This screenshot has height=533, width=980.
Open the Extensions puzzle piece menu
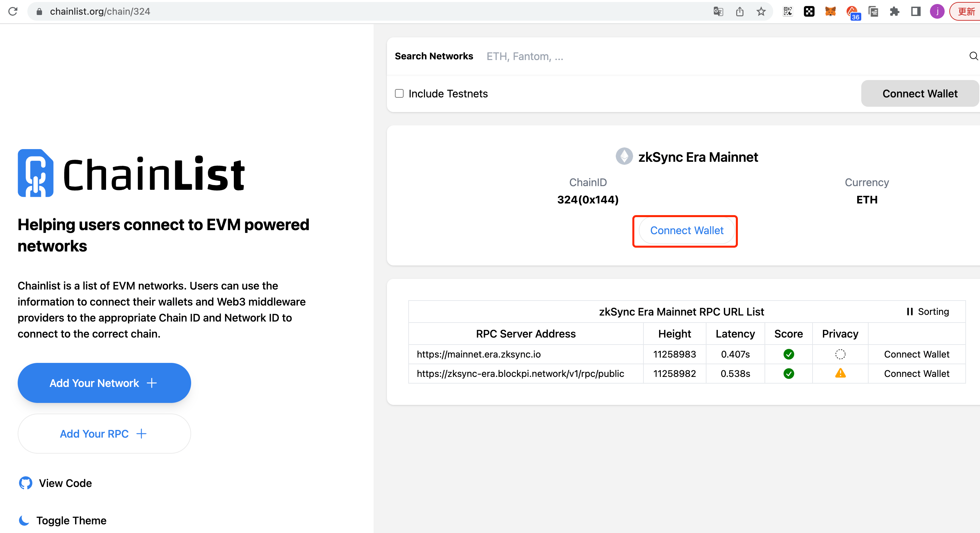(x=894, y=11)
